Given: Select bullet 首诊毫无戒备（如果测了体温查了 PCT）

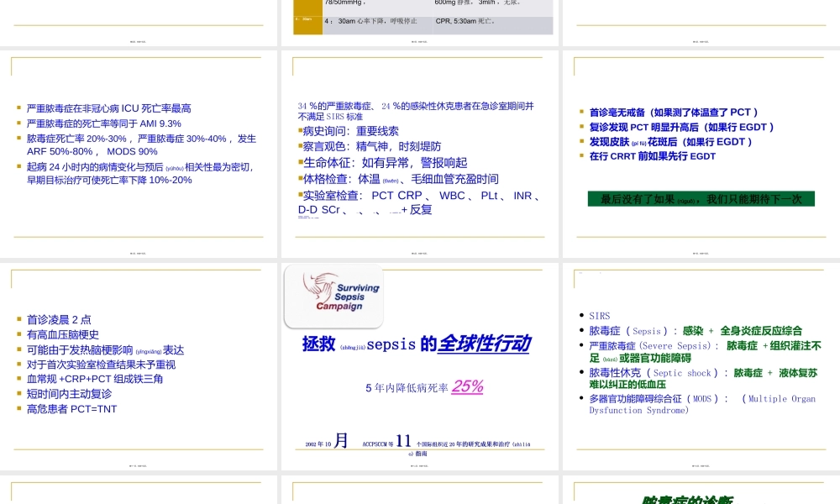Looking at the screenshot, I should coord(674,113).
